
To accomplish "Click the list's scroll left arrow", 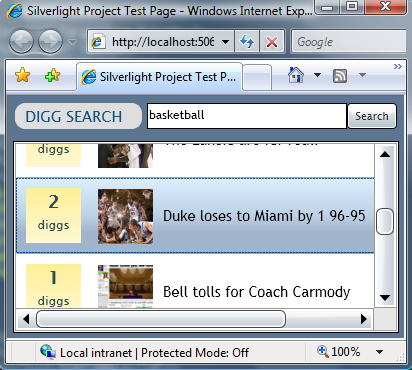I will (26, 319).
